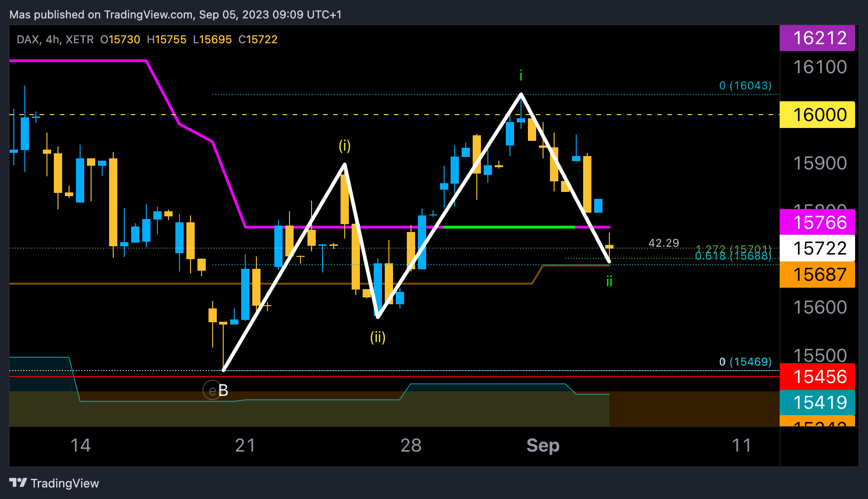Click the yellow (ii) wave label
The width and height of the screenshot is (868, 499).
(377, 337)
